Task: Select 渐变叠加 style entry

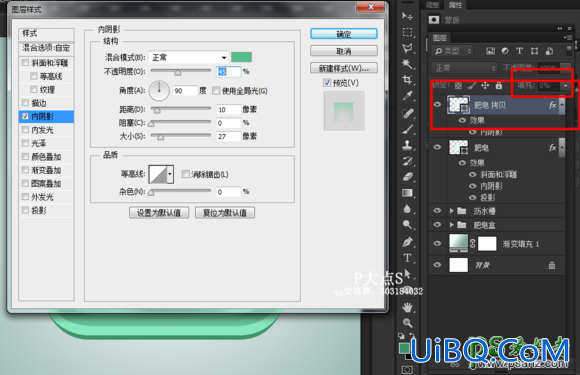Action: tap(46, 170)
